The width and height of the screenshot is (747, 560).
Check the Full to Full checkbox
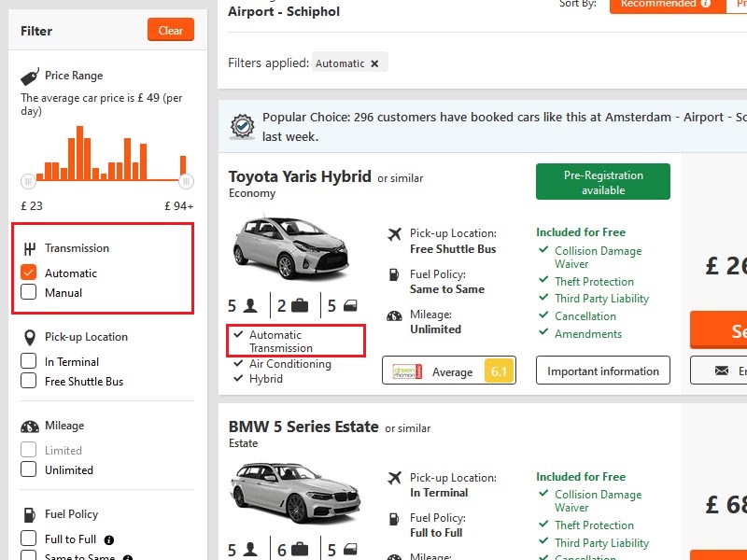coord(29,539)
